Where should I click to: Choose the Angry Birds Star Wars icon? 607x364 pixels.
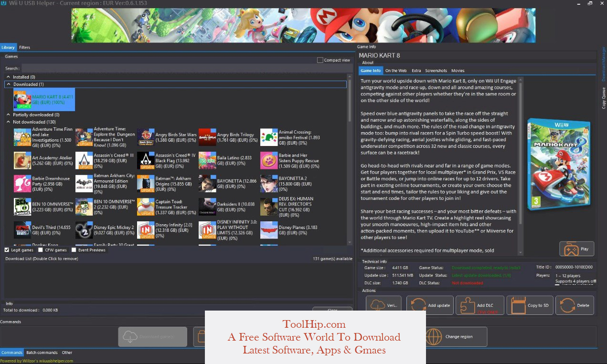click(x=146, y=137)
